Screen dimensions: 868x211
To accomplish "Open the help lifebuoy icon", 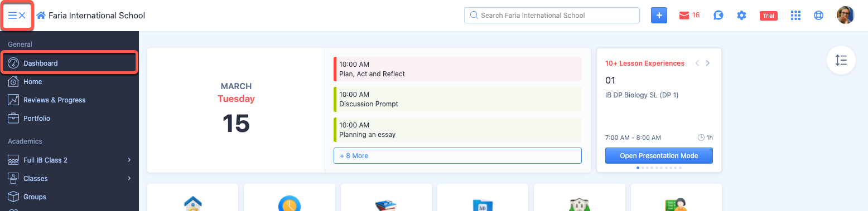I will 818,16.
